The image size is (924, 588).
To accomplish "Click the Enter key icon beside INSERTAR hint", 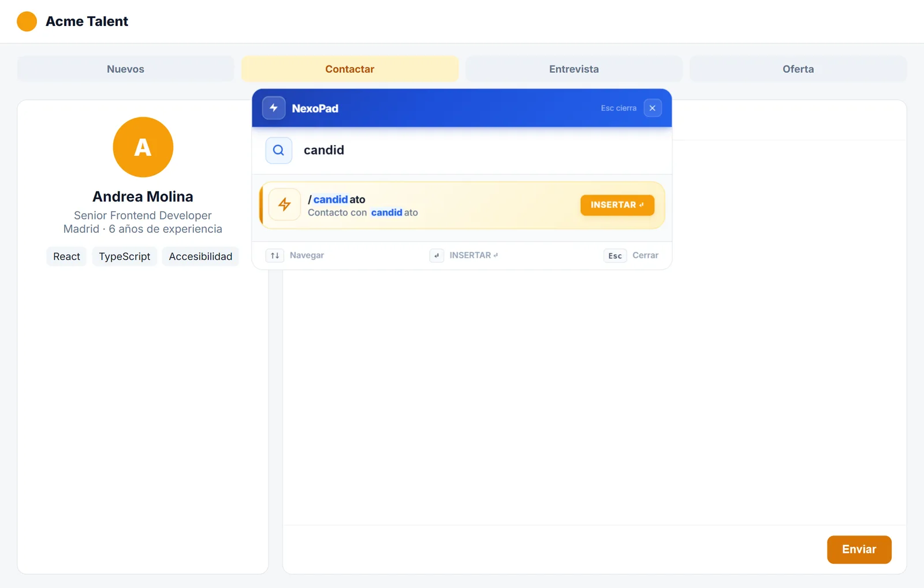I will 437,255.
